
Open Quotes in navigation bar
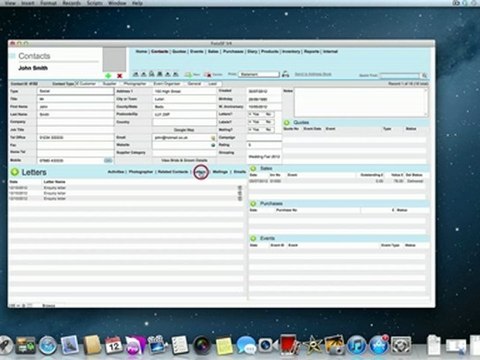179,51
